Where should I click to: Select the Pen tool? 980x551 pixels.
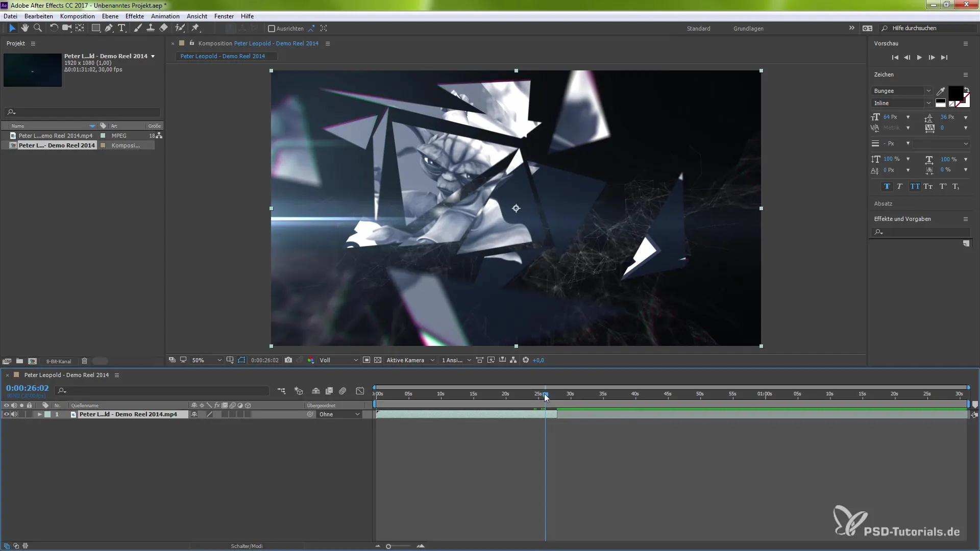(109, 28)
